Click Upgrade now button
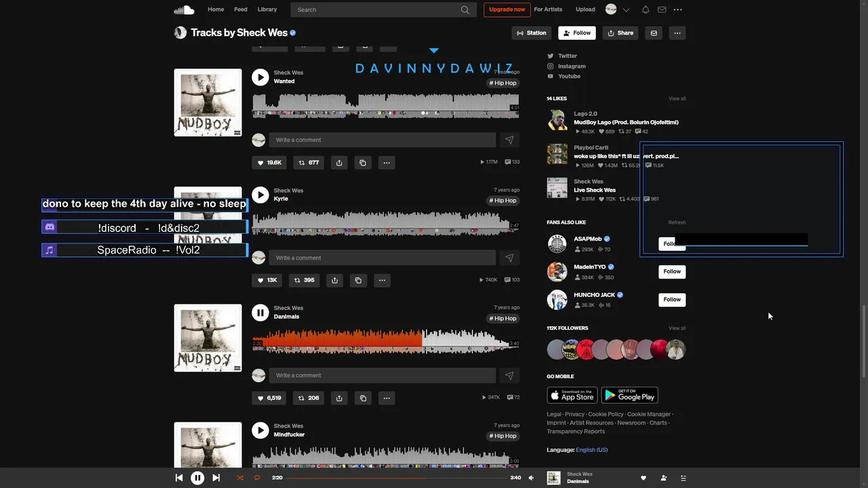 [507, 9]
